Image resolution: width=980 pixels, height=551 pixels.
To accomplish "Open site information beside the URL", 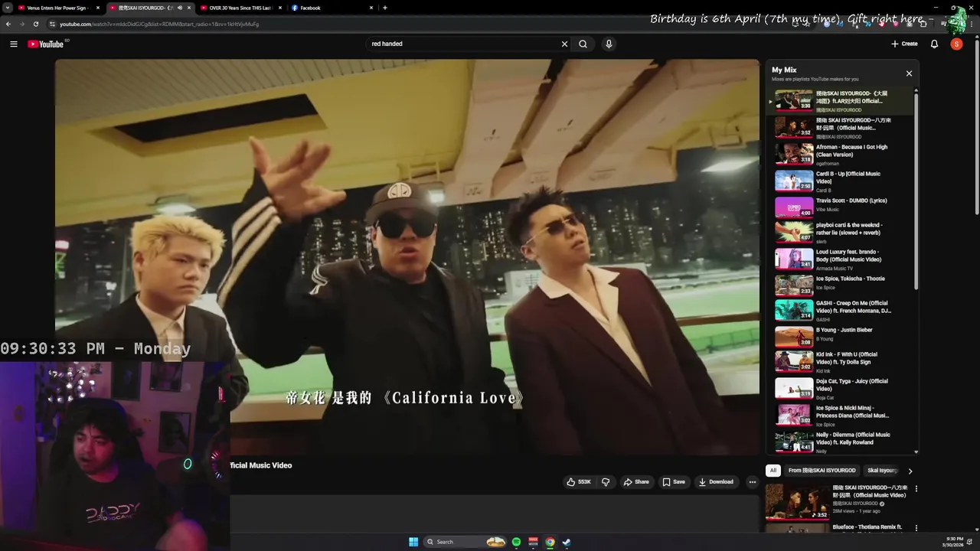I will [x=52, y=24].
